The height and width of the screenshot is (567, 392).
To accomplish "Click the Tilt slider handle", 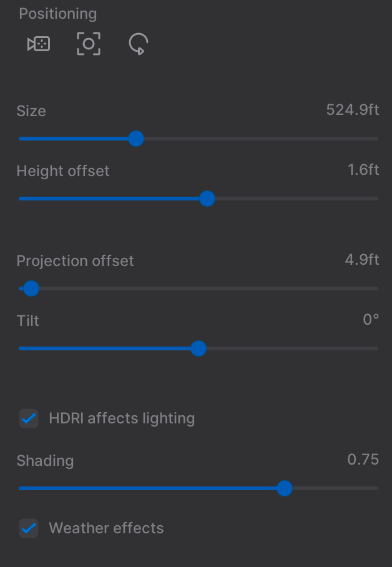I will tap(198, 348).
